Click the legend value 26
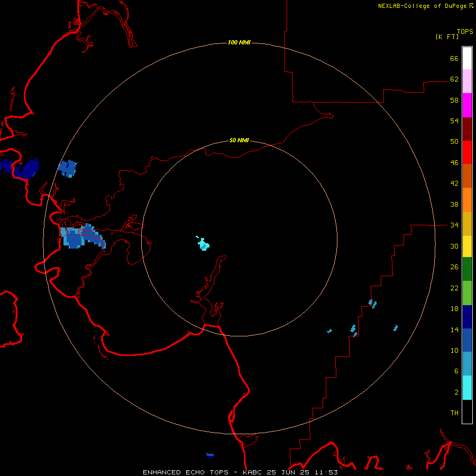The height and width of the screenshot is (476, 476). [x=454, y=267]
